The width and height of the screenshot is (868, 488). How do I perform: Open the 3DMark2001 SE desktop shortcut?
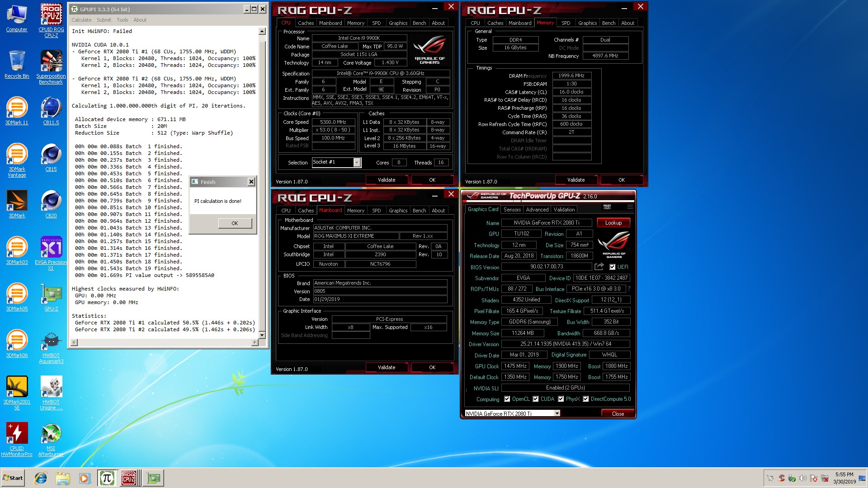17,393
